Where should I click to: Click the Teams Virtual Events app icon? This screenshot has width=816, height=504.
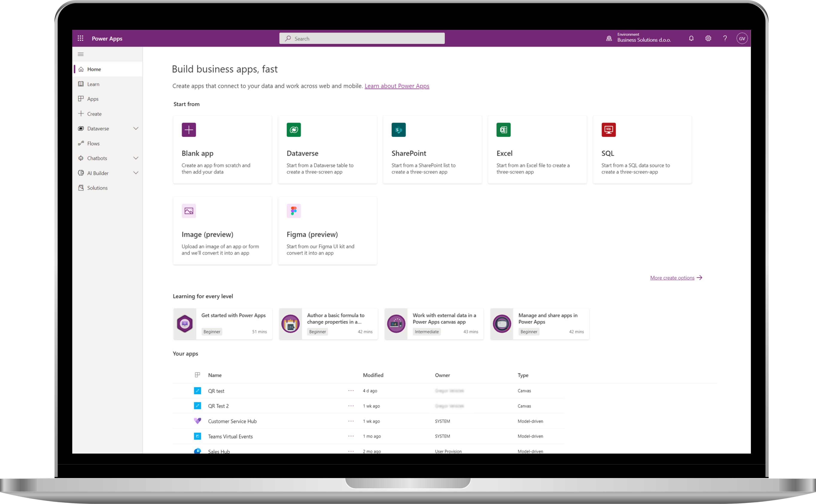198,436
